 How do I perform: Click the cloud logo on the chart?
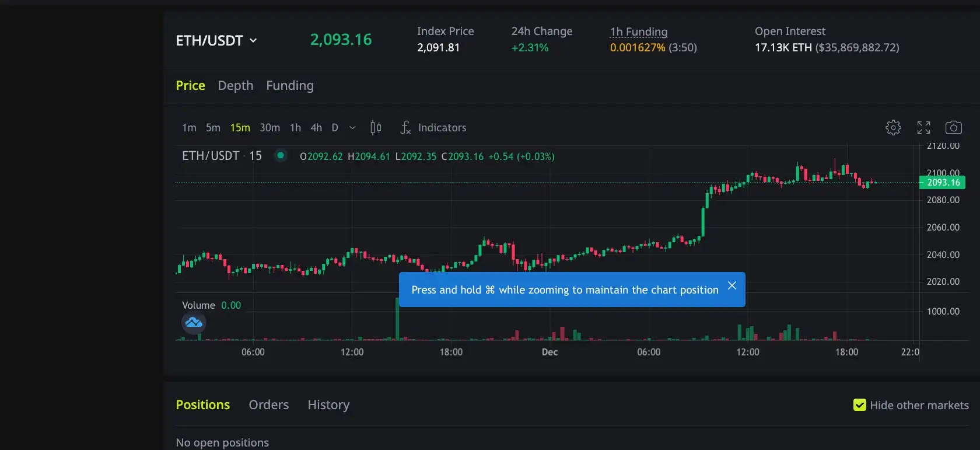(194, 322)
